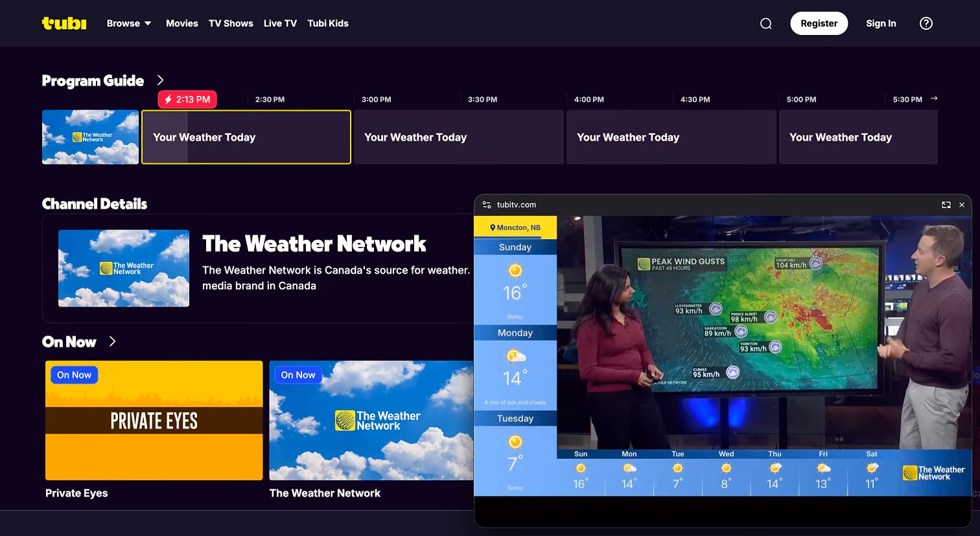
Task: Click the 3:30 PM time label
Action: (482, 100)
